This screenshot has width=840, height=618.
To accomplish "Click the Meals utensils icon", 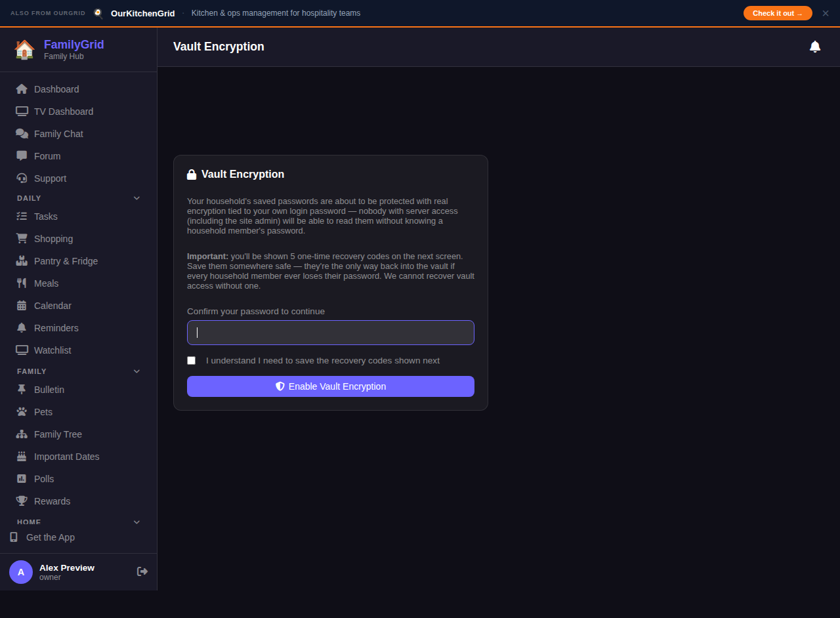I will pyautogui.click(x=22, y=283).
